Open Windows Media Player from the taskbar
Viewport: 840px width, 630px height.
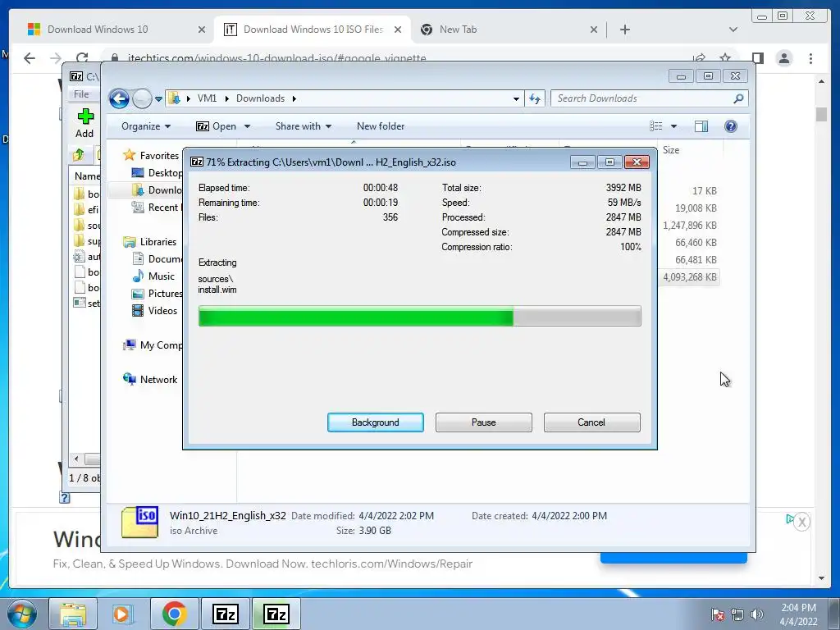(122, 614)
